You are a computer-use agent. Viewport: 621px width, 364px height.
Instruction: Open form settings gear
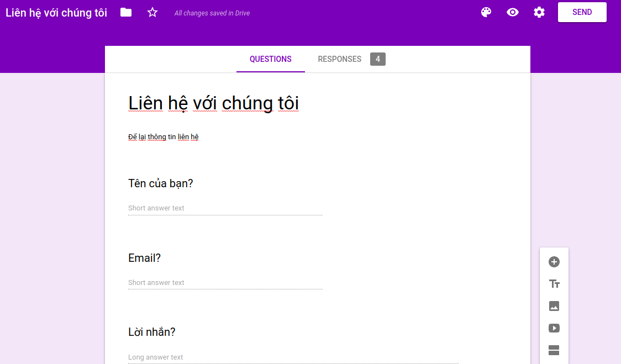pos(539,12)
